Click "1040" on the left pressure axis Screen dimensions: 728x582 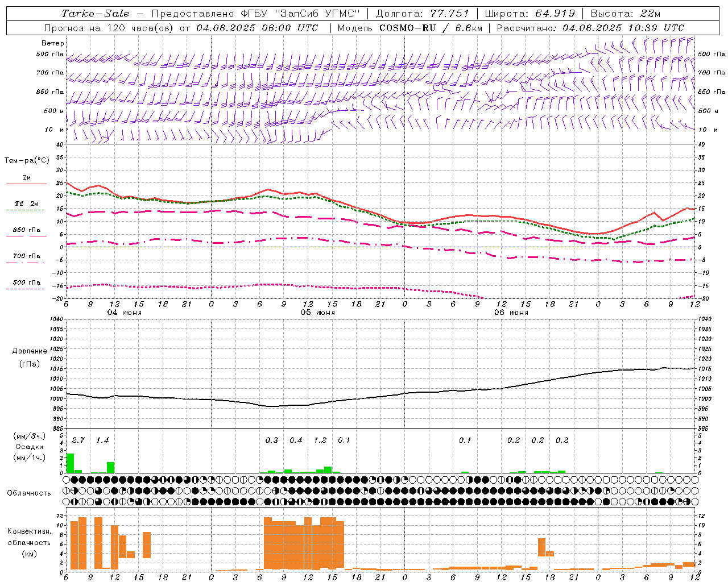click(56, 319)
